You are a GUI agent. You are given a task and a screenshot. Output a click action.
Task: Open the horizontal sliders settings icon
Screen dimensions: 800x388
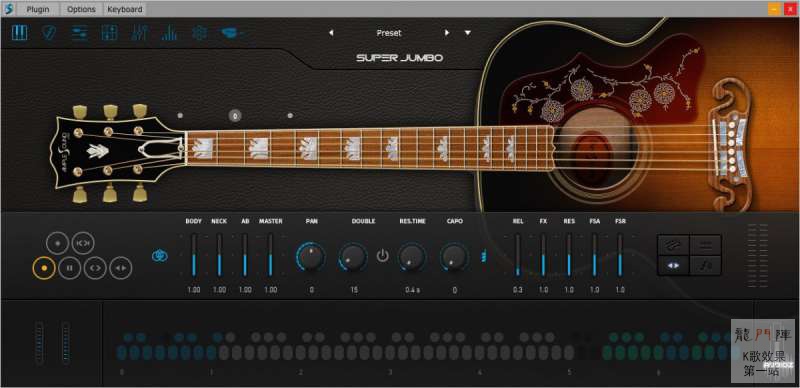click(79, 33)
